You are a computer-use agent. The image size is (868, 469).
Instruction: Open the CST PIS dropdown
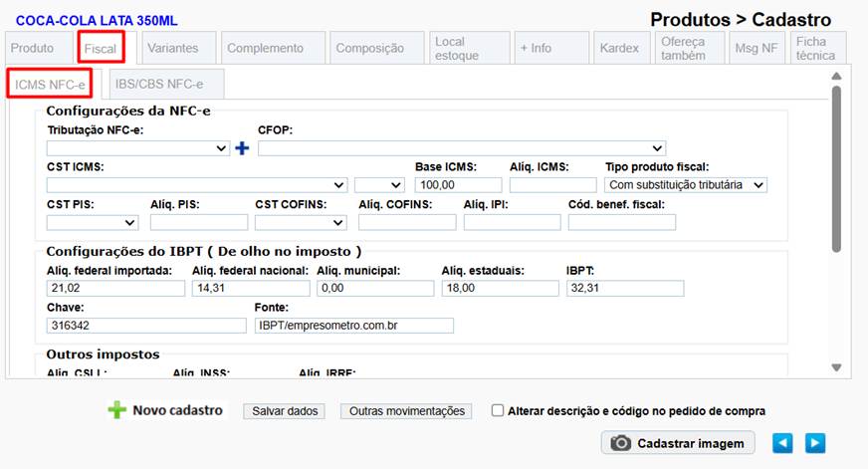tap(93, 223)
